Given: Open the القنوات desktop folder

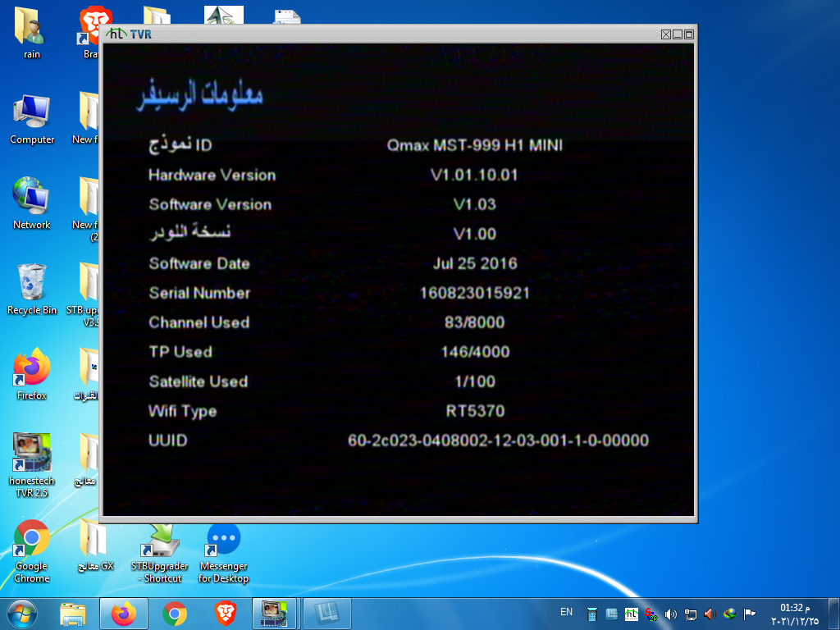Looking at the screenshot, I should pos(88,374).
